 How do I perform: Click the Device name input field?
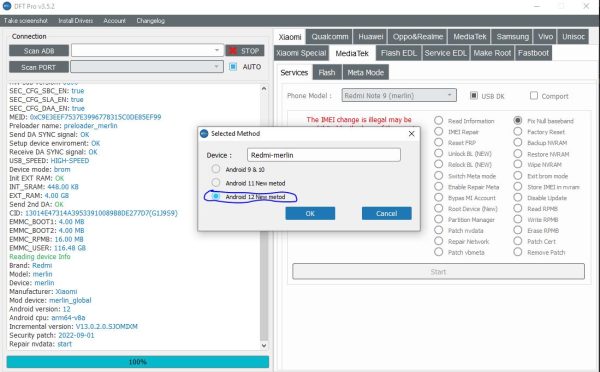[x=324, y=155]
